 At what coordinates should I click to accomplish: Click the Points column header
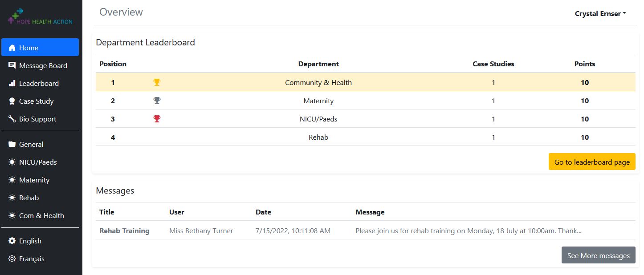point(585,64)
